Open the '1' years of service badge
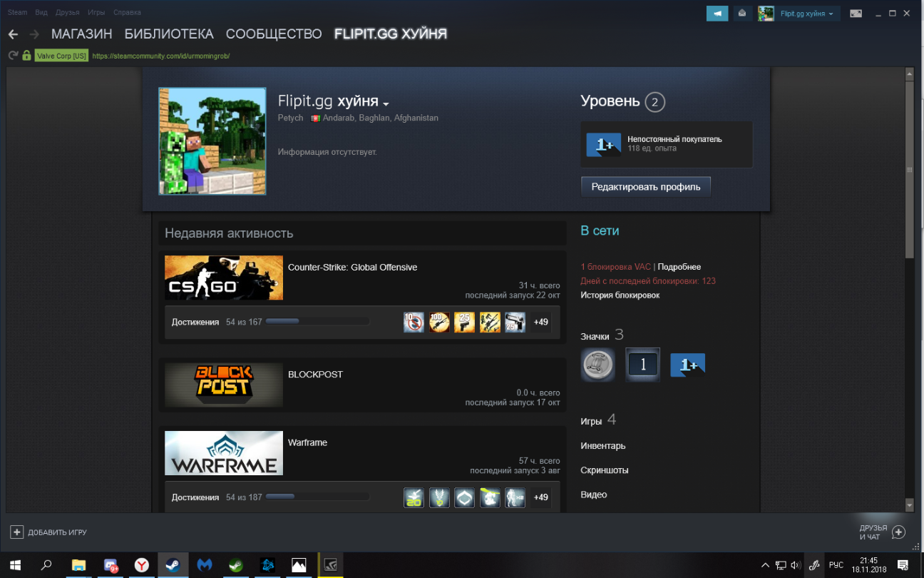 (x=642, y=365)
